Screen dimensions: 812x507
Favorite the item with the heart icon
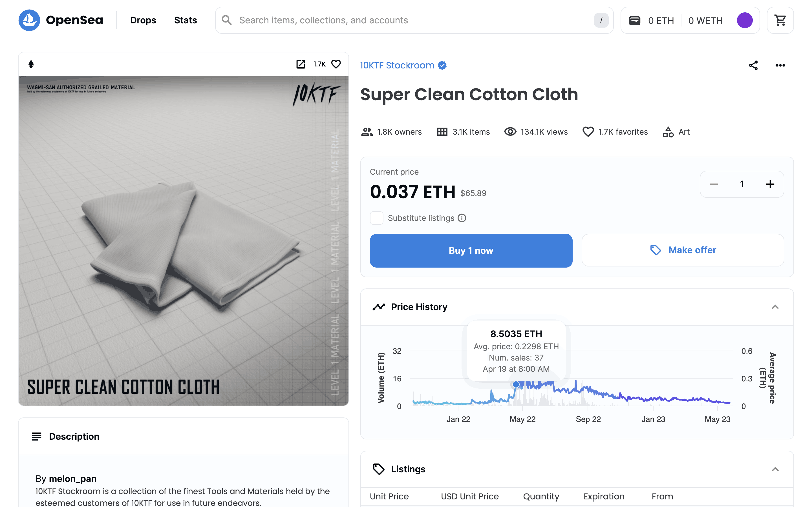336,64
